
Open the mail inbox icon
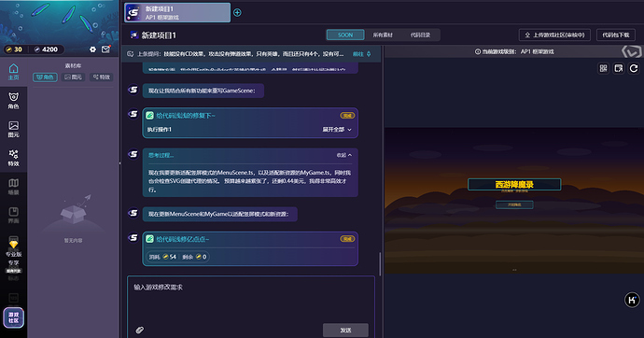click(105, 49)
